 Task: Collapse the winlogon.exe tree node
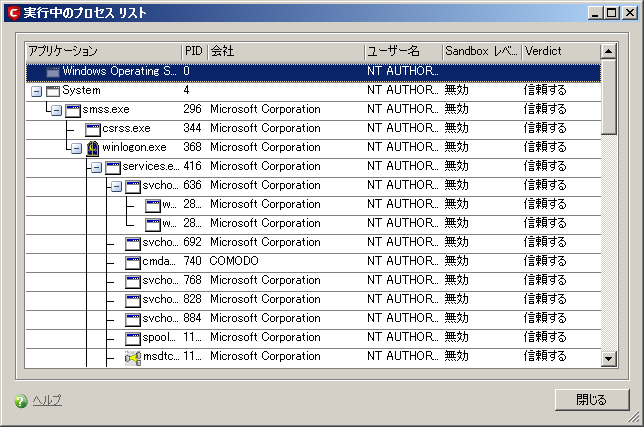tap(76, 147)
